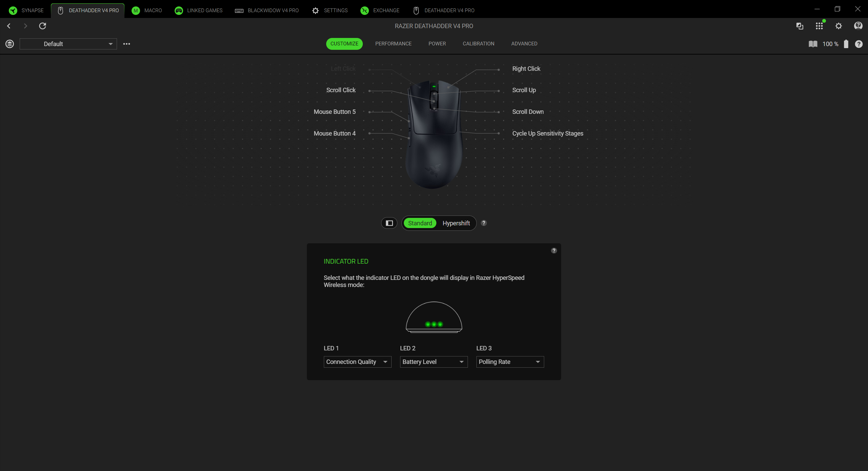Screen dimensions: 868x471
Task: Open LED 2 Battery Level dropdown
Action: click(x=434, y=362)
